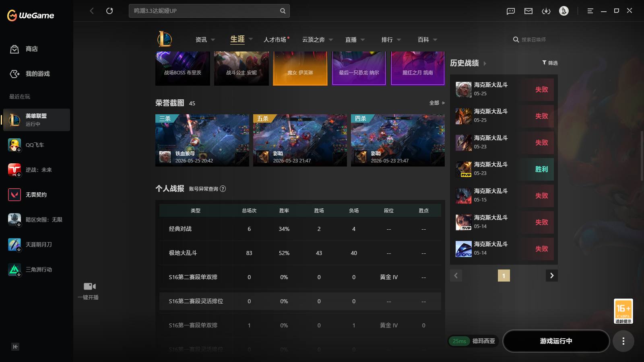
Task: Select the 最后一只恐龙 纳尔 skin card
Action: click(x=359, y=68)
